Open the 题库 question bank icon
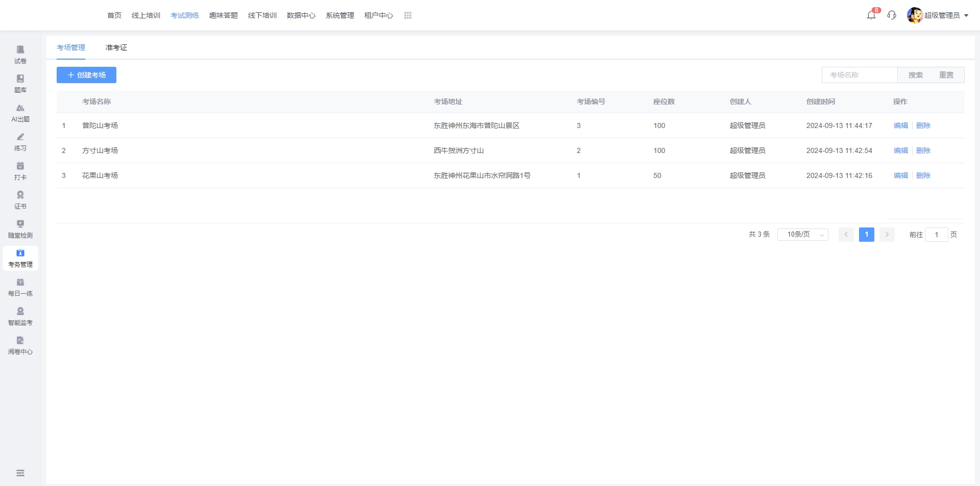Viewport: 980px width, 486px height. point(20,79)
